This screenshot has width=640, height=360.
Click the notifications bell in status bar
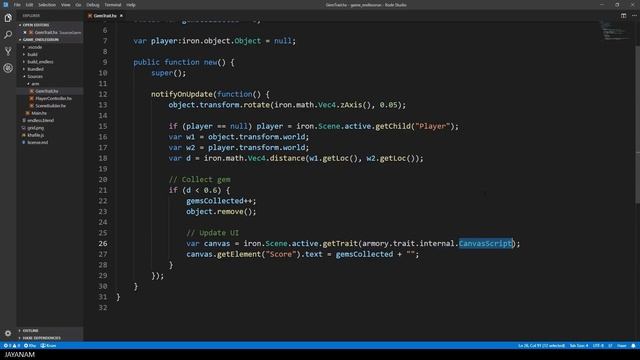(x=633, y=346)
